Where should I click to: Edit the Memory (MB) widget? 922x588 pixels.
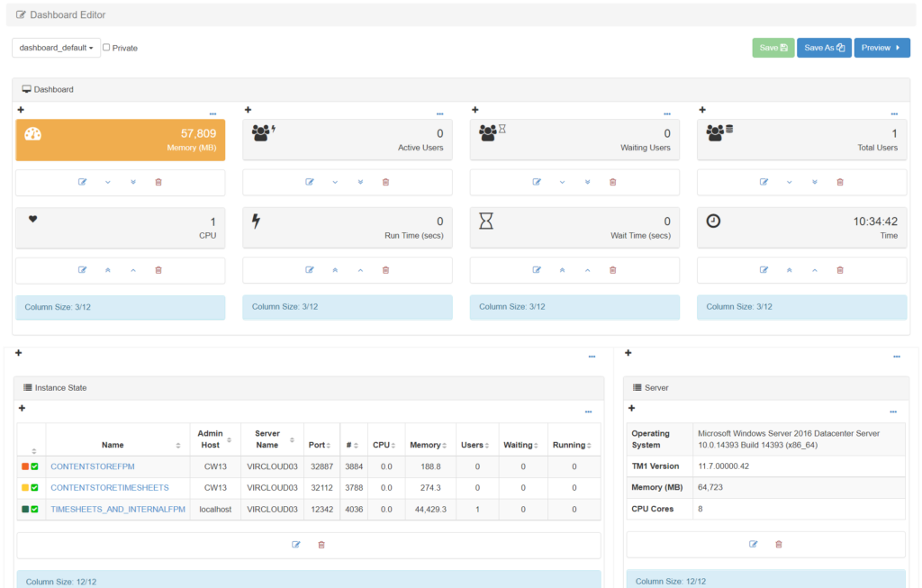pyautogui.click(x=82, y=182)
